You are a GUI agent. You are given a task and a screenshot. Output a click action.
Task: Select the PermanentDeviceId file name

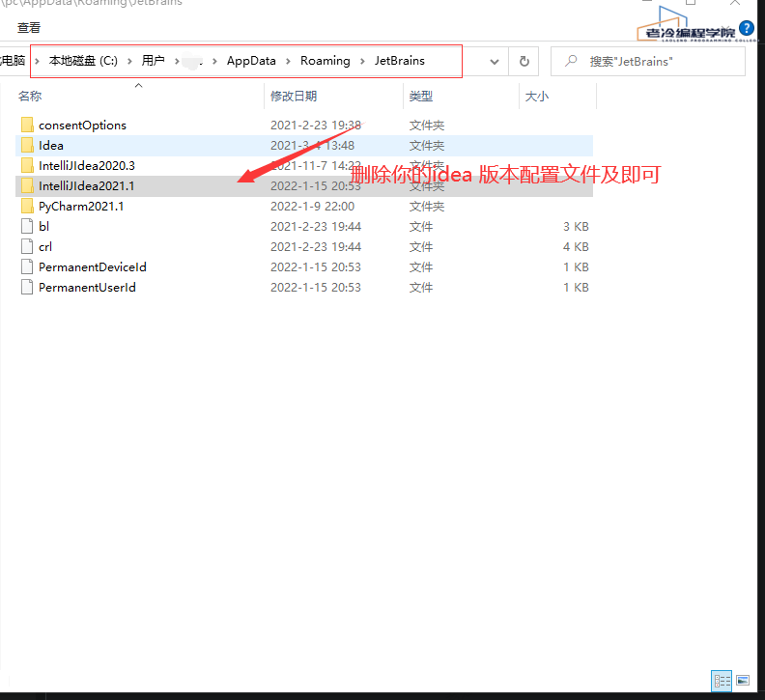(x=93, y=267)
